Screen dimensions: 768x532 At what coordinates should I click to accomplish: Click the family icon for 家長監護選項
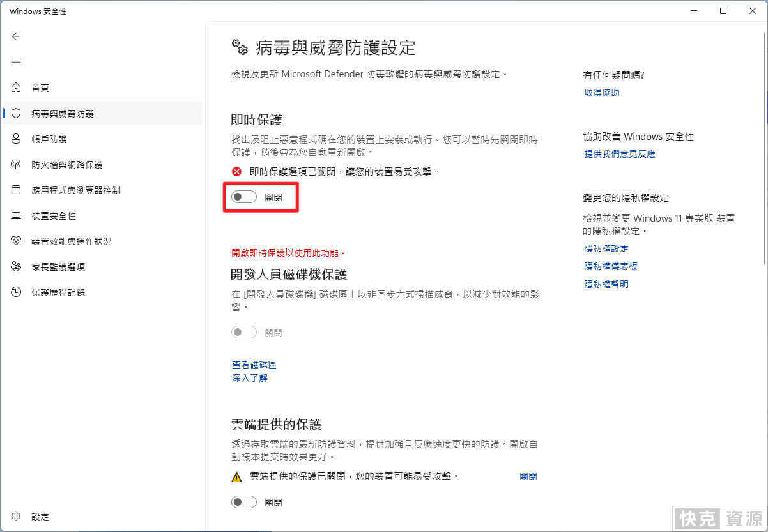(x=17, y=266)
